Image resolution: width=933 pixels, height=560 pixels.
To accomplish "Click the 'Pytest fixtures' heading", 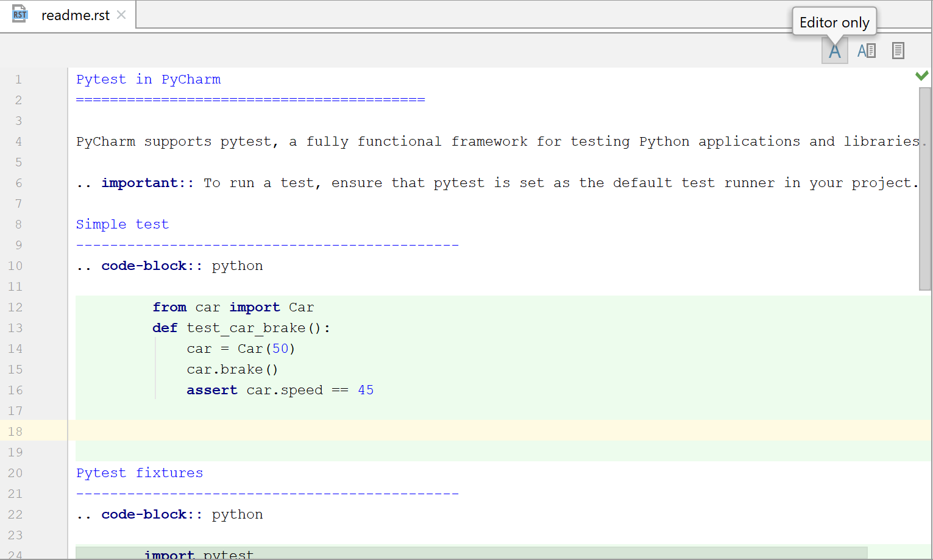I will (x=139, y=473).
